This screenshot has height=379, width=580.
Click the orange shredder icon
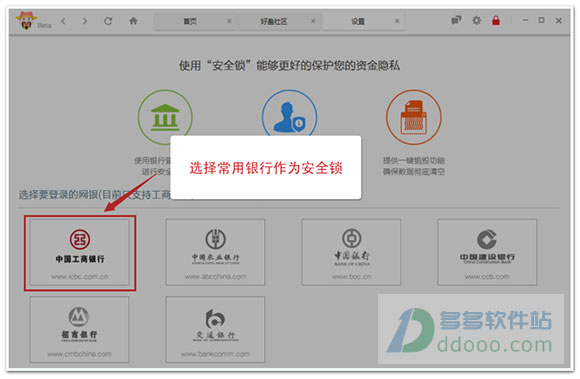(x=414, y=117)
